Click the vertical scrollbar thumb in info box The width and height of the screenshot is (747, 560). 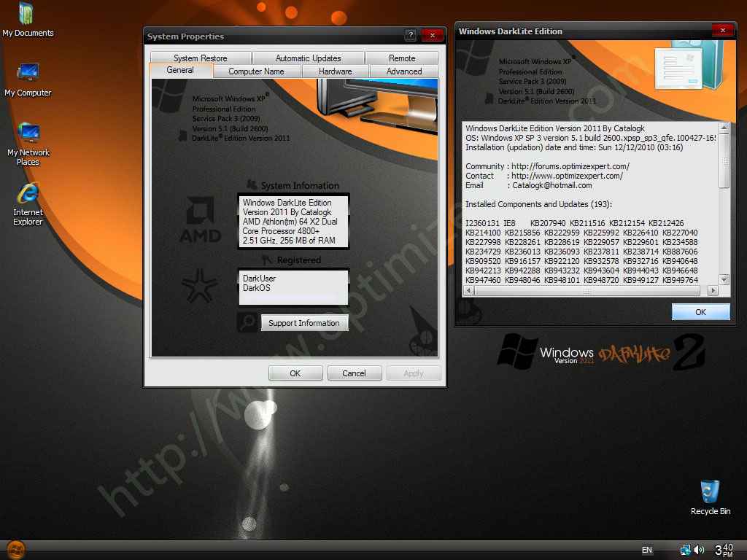(724, 160)
